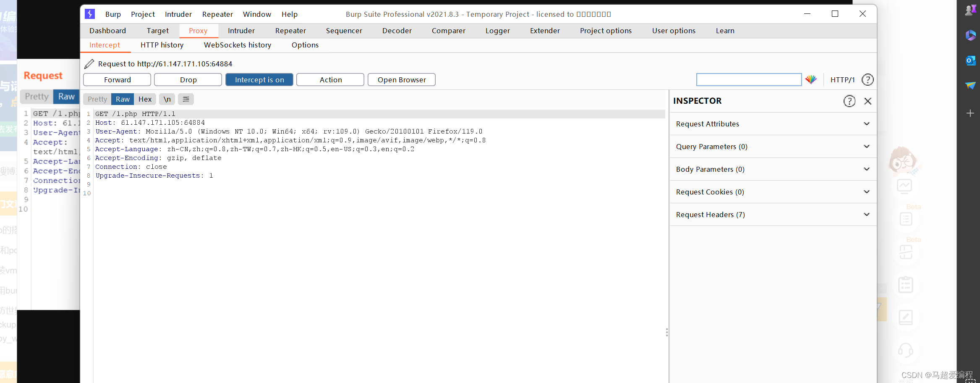This screenshot has width=980, height=383.
Task: Toggle the Intercept is on button
Action: [259, 80]
